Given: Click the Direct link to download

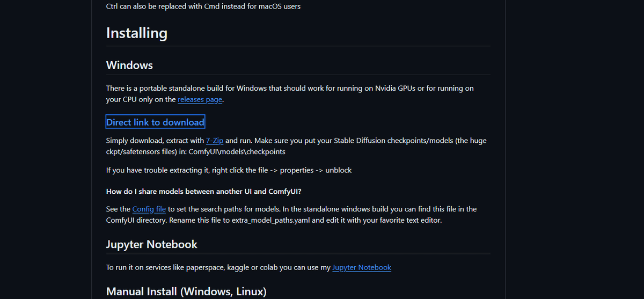Looking at the screenshot, I should [156, 122].
